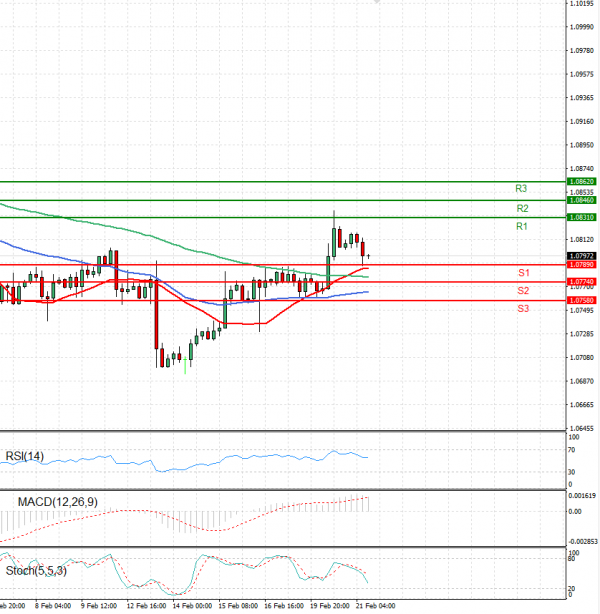Image resolution: width=600 pixels, height=614 pixels.
Task: Select the red 1.07890 price tag
Action: coord(582,265)
